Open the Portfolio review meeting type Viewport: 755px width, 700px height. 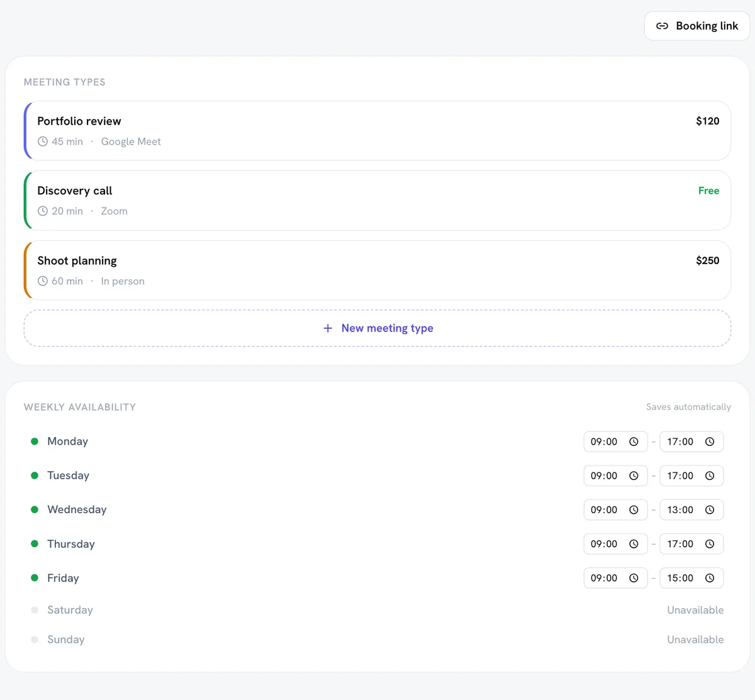tap(377, 131)
